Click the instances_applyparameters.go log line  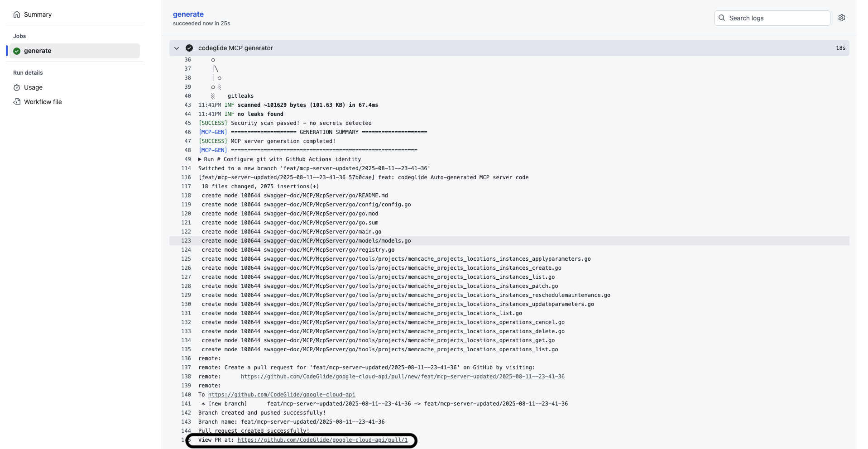pyautogui.click(x=396, y=259)
